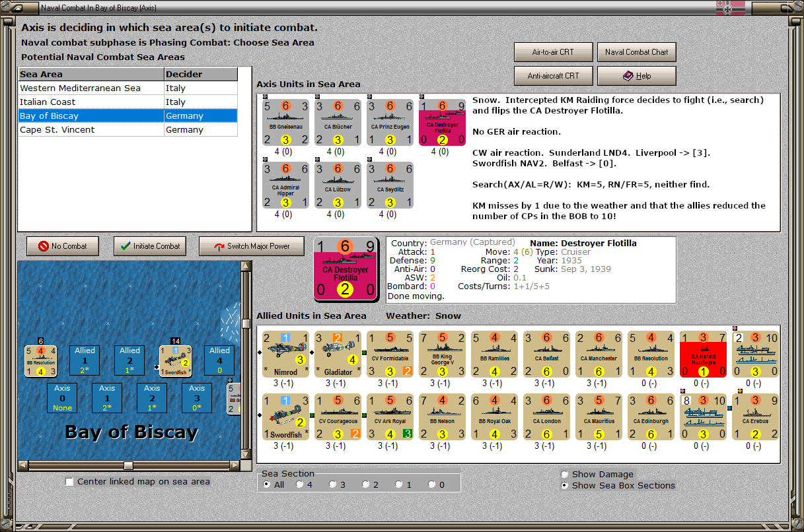Select the Swordfish counter in Allied units panel
The width and height of the screenshot is (804, 532).
(x=286, y=417)
